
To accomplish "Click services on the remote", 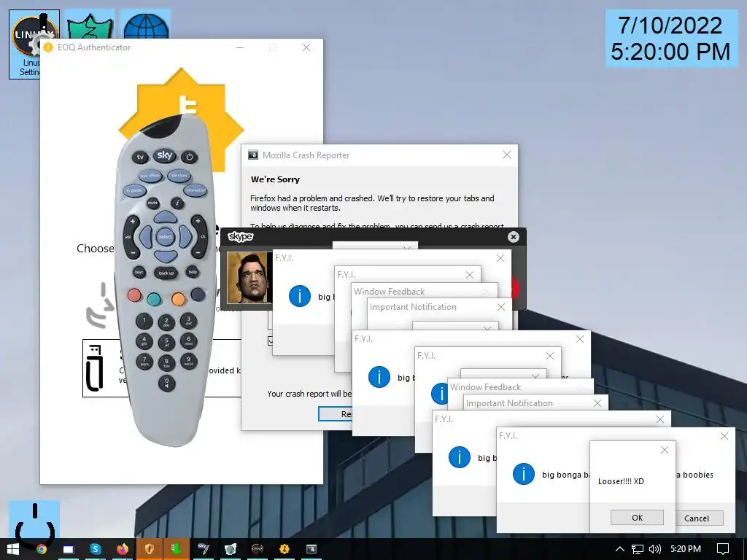I will click(x=179, y=176).
